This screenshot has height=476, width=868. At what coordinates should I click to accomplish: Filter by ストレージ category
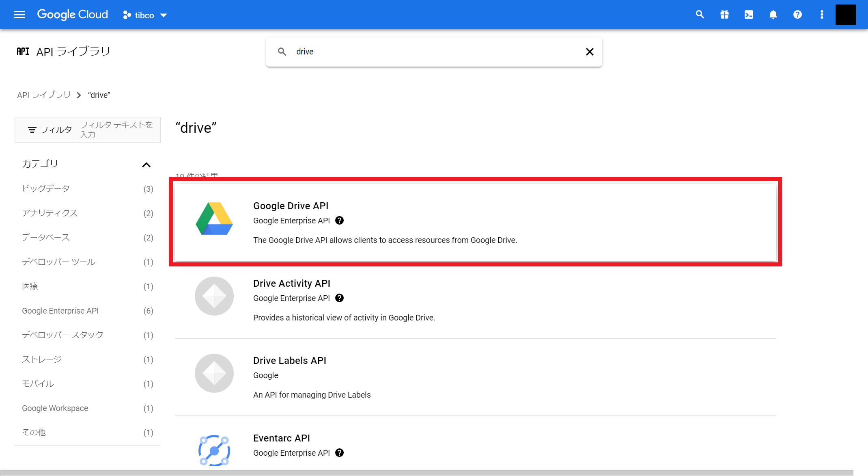[87, 359]
